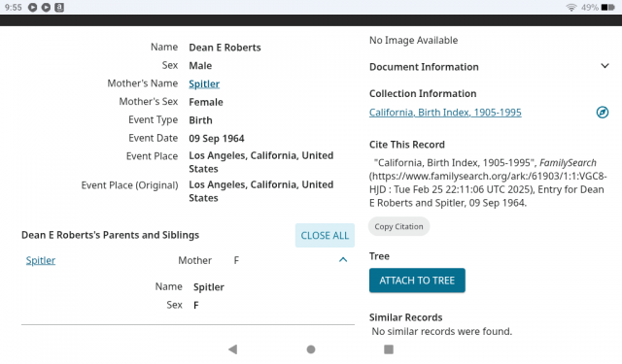Tap the Android recent apps square button

click(389, 349)
